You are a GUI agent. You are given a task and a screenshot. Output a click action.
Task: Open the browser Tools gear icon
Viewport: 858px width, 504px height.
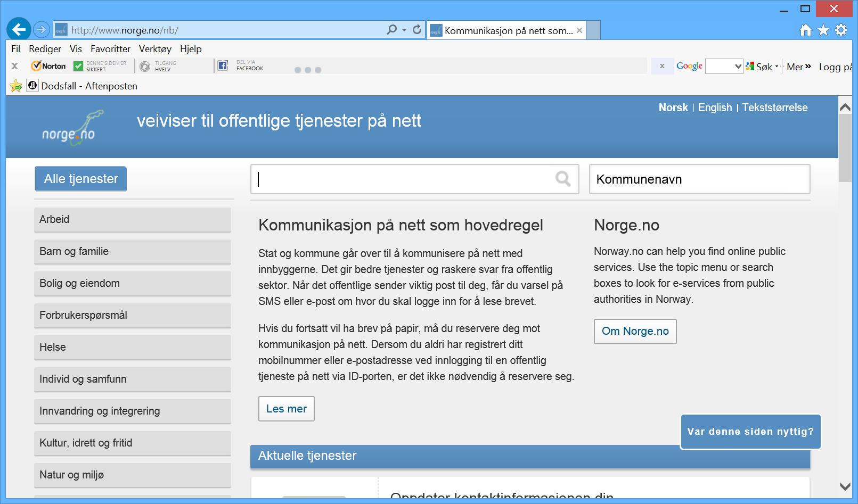841,30
